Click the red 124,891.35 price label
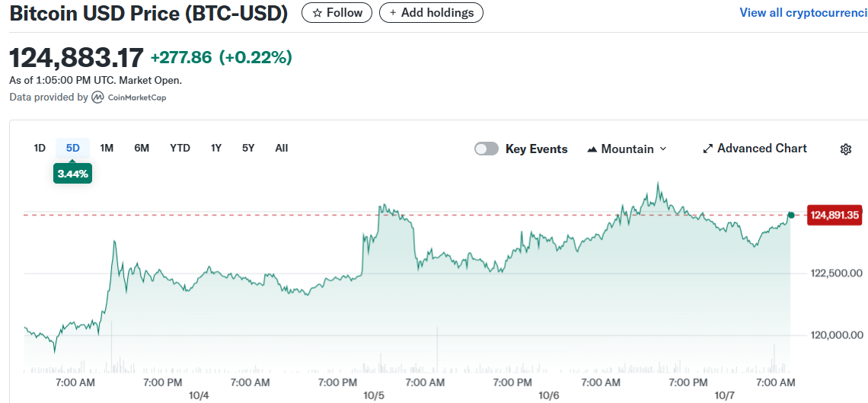The height and width of the screenshot is (403, 868). (835, 216)
